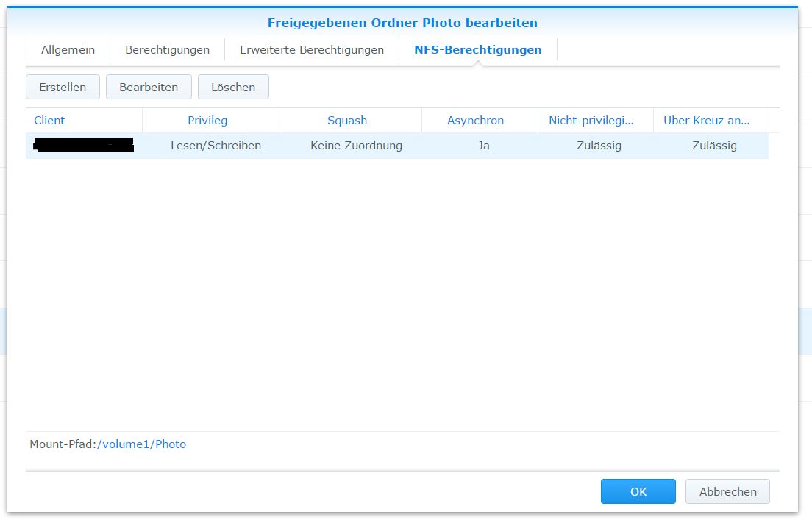Sort by the Client column header

click(49, 120)
